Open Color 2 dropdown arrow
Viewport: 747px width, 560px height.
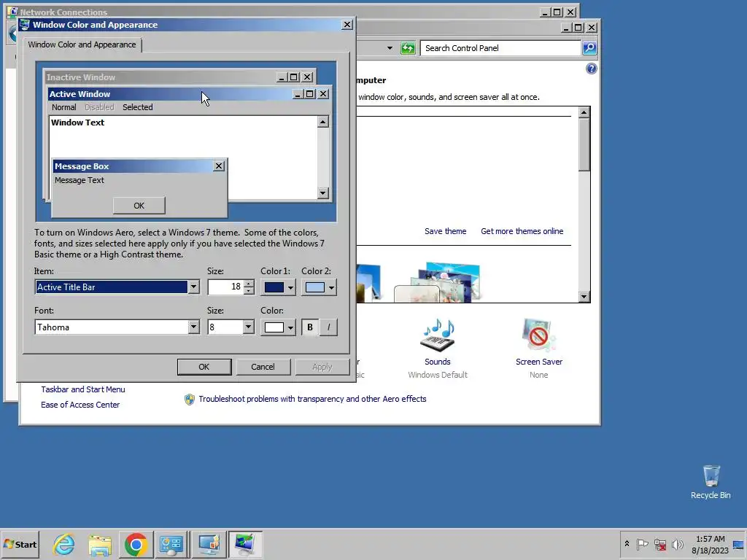tap(331, 287)
